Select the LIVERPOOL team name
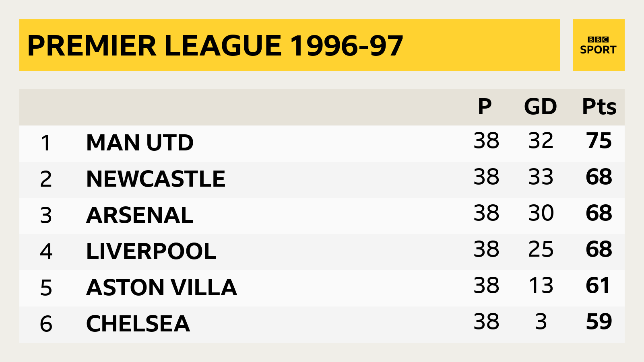The image size is (644, 362). [x=151, y=251]
